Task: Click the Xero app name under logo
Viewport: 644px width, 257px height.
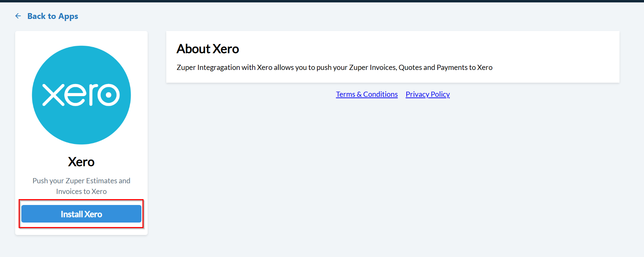Action: pos(81,162)
